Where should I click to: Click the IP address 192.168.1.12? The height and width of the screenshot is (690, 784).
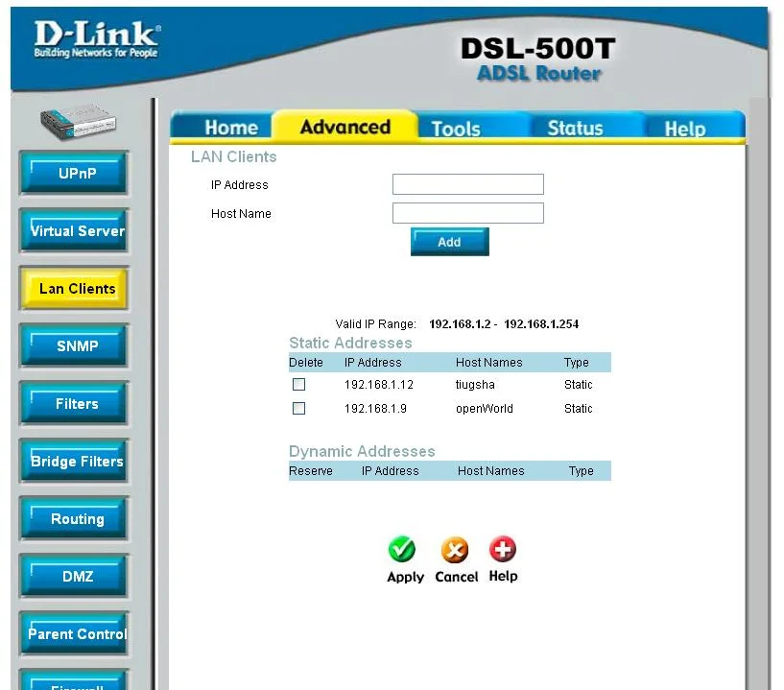[x=378, y=385]
